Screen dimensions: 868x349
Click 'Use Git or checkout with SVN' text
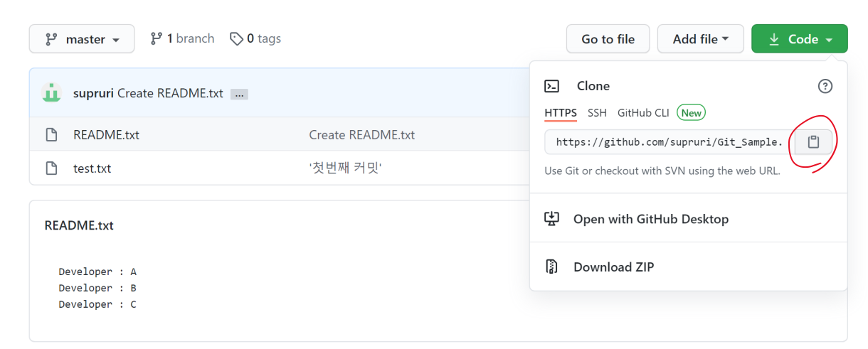662,171
